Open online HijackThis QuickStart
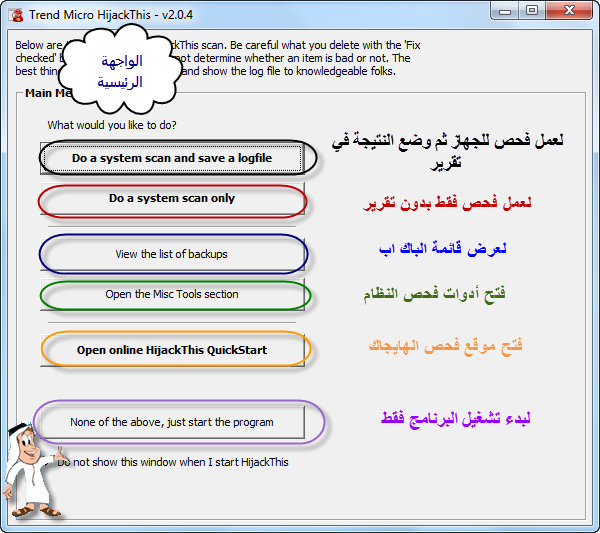The image size is (600, 533). point(172,350)
